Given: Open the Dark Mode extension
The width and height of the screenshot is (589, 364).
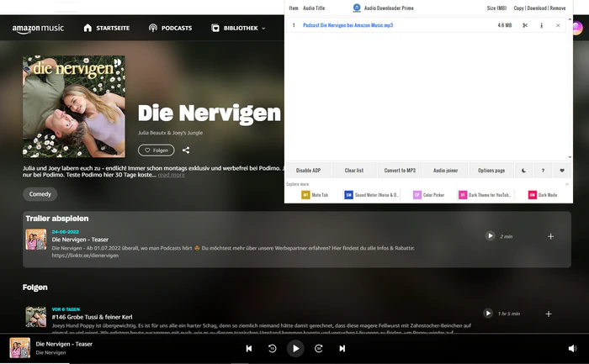Looking at the screenshot, I should [543, 195].
